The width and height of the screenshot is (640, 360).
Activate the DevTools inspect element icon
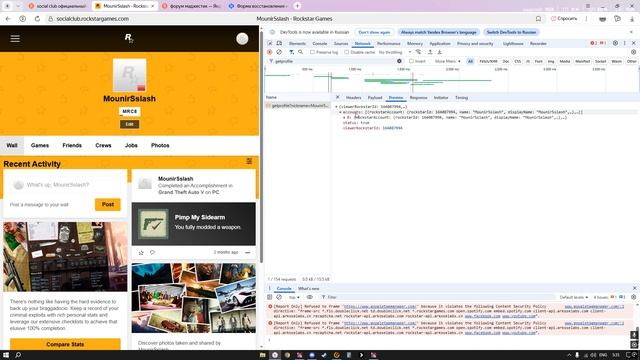[x=270, y=43]
